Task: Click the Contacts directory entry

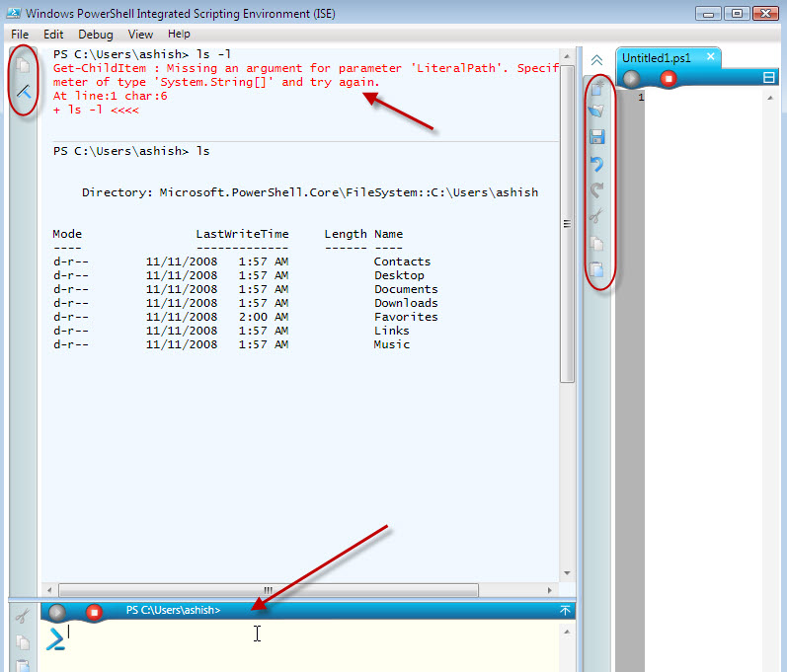Action: (402, 261)
